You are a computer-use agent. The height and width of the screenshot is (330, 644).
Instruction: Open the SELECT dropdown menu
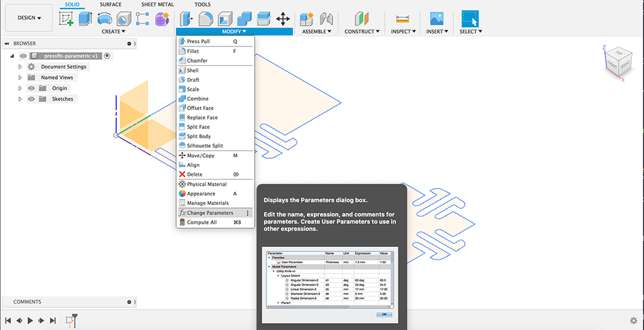point(470,31)
